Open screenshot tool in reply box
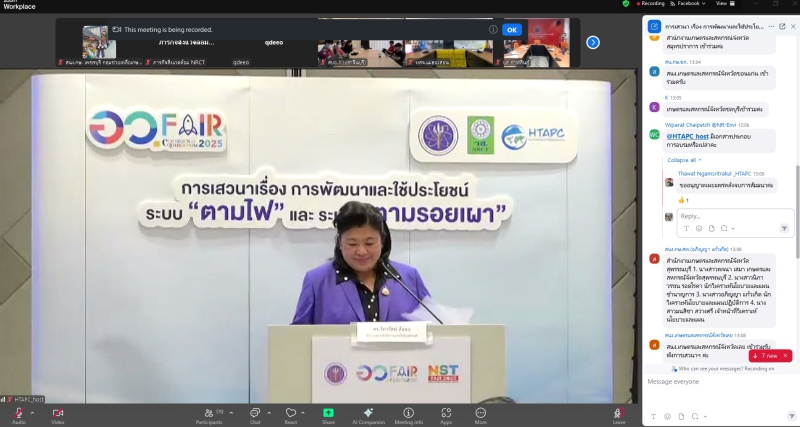This screenshot has height=427, width=800. [x=724, y=229]
